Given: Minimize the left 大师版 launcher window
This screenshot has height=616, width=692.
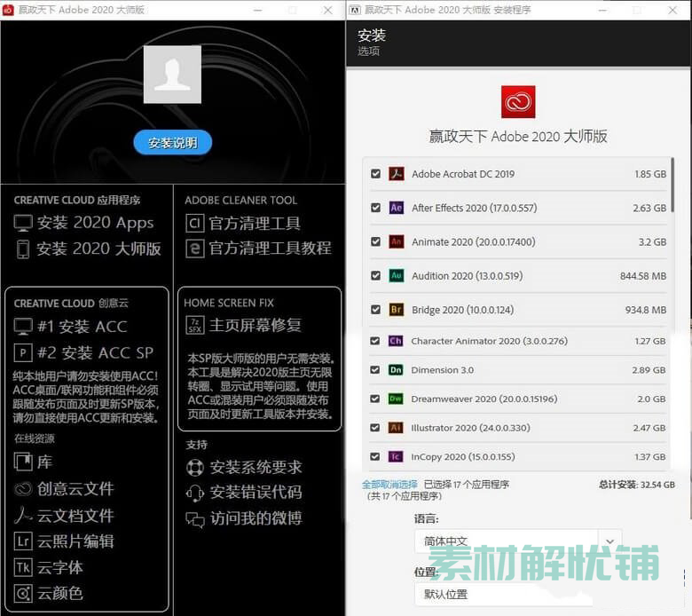Looking at the screenshot, I should (258, 10).
